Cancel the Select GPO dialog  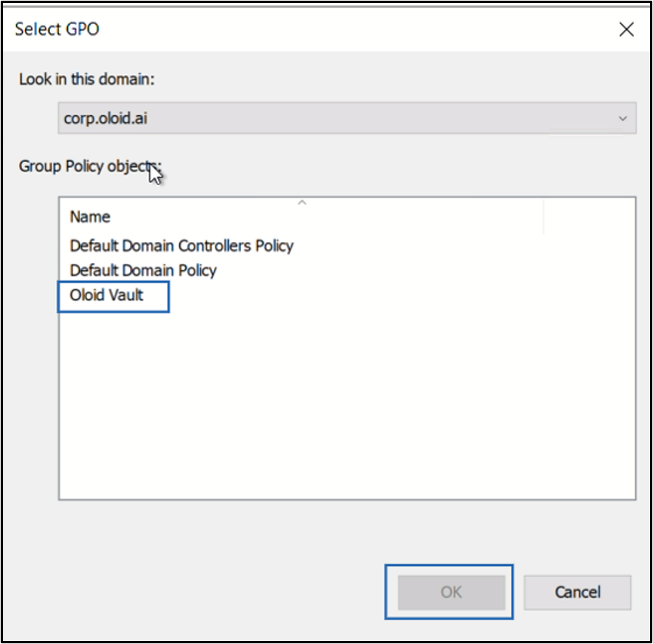(577, 592)
